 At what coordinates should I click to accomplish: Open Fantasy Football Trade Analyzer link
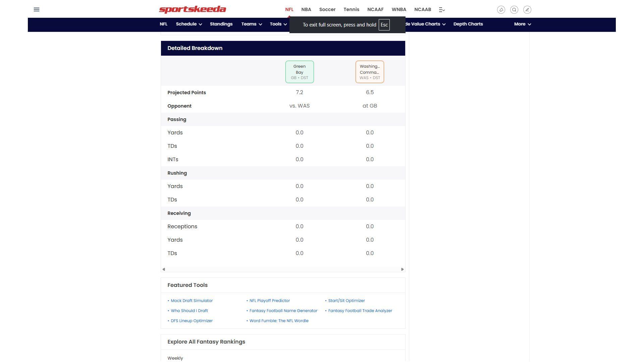pos(360,311)
